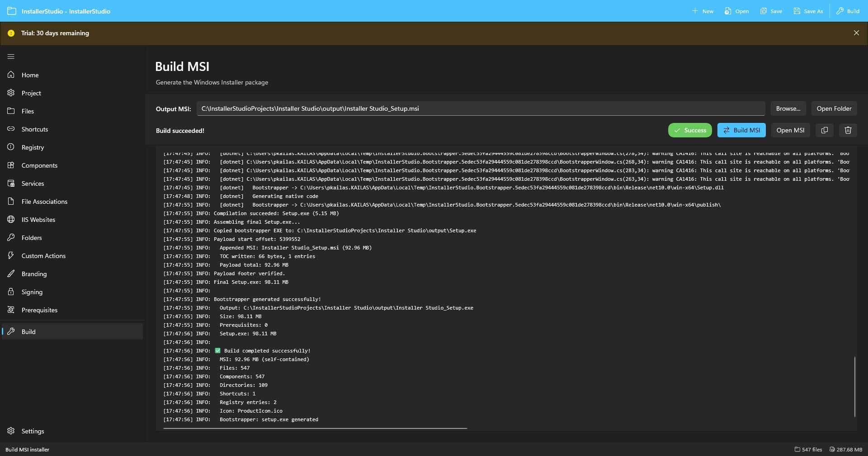Viewport: 868px width, 456px height.
Task: Open Folder containing the output MSI
Action: pos(833,108)
